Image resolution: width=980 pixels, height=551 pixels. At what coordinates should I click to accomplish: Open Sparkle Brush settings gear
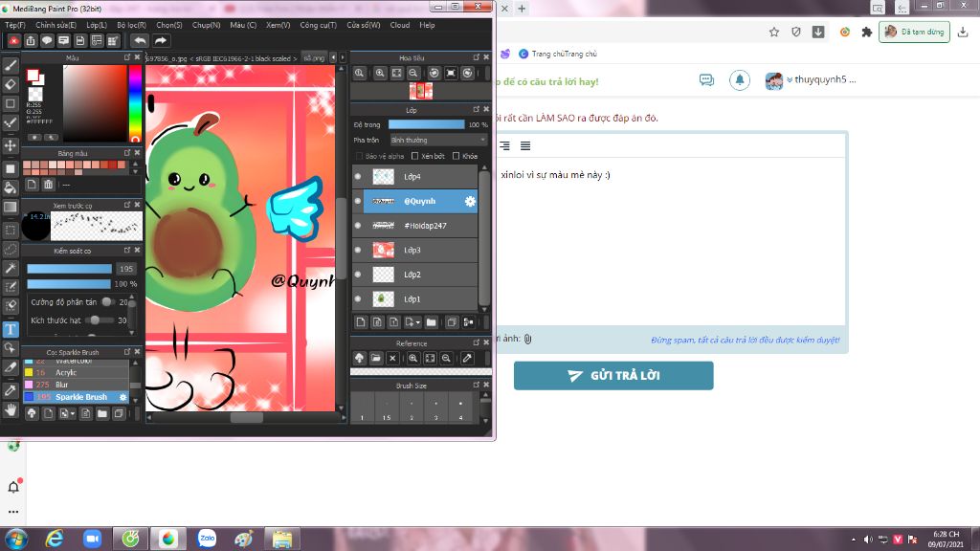coord(123,397)
